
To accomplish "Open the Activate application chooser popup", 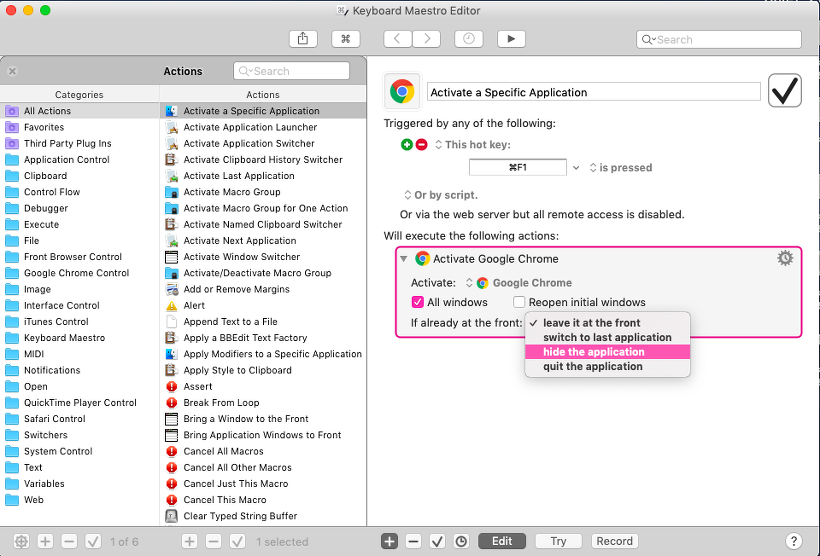I will tap(519, 283).
